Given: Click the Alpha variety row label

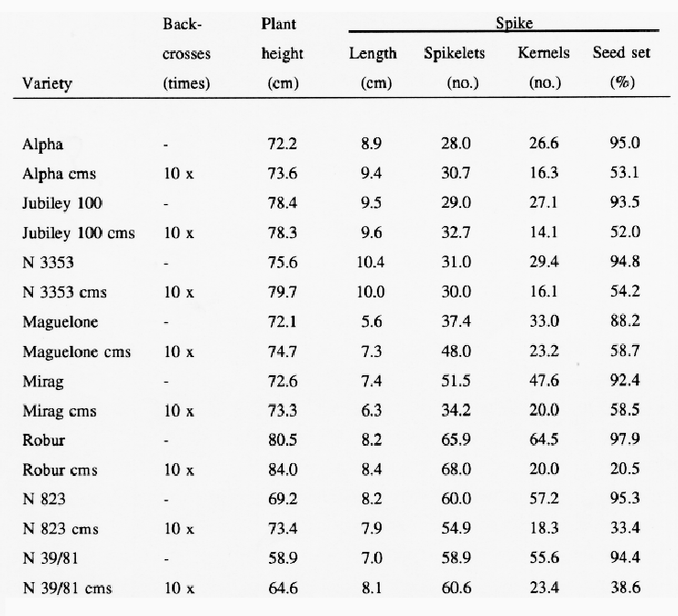Looking at the screenshot, I should [x=43, y=144].
